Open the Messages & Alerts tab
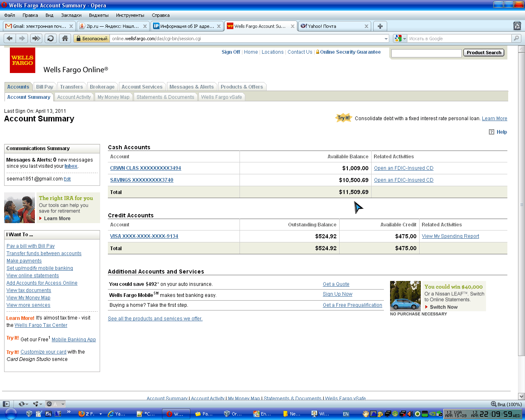 (x=192, y=87)
